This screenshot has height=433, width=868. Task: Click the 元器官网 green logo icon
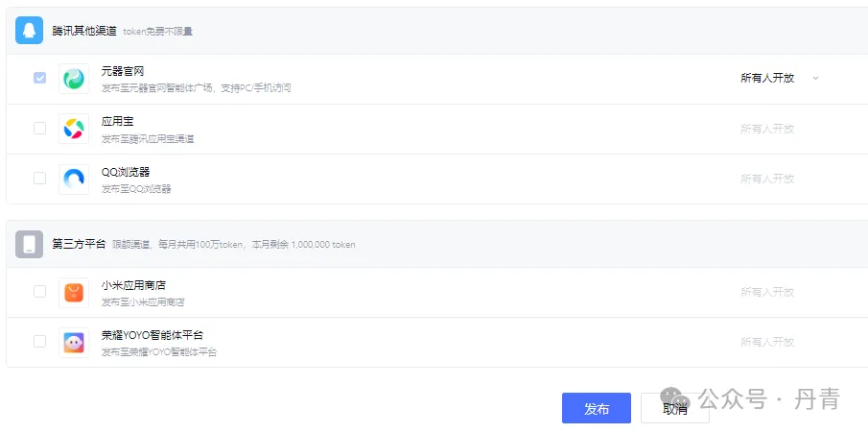[x=74, y=79]
